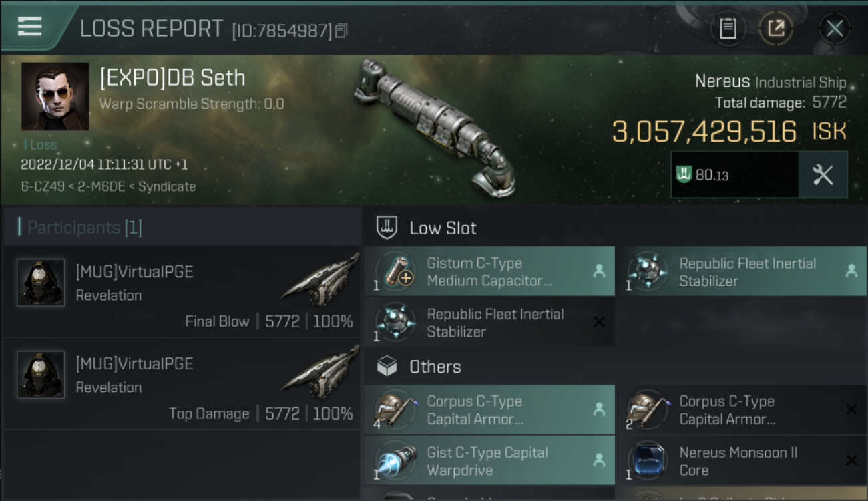Select Gist C-Type Capital Warpdrive item

click(x=489, y=461)
